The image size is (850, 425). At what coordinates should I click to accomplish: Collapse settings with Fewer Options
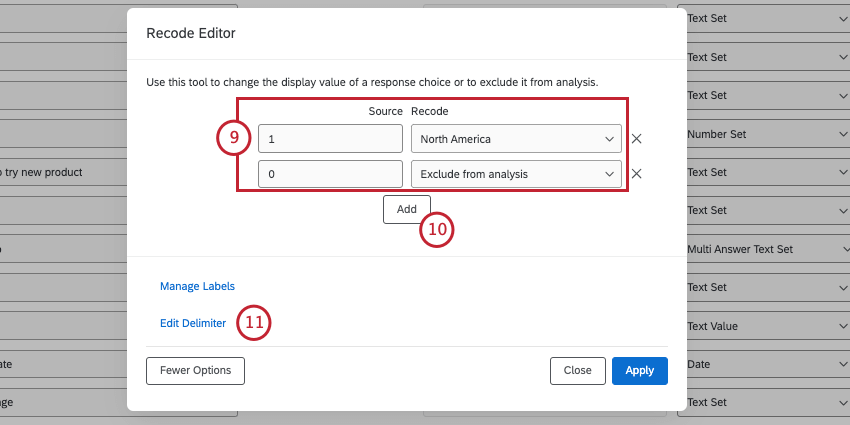[195, 370]
